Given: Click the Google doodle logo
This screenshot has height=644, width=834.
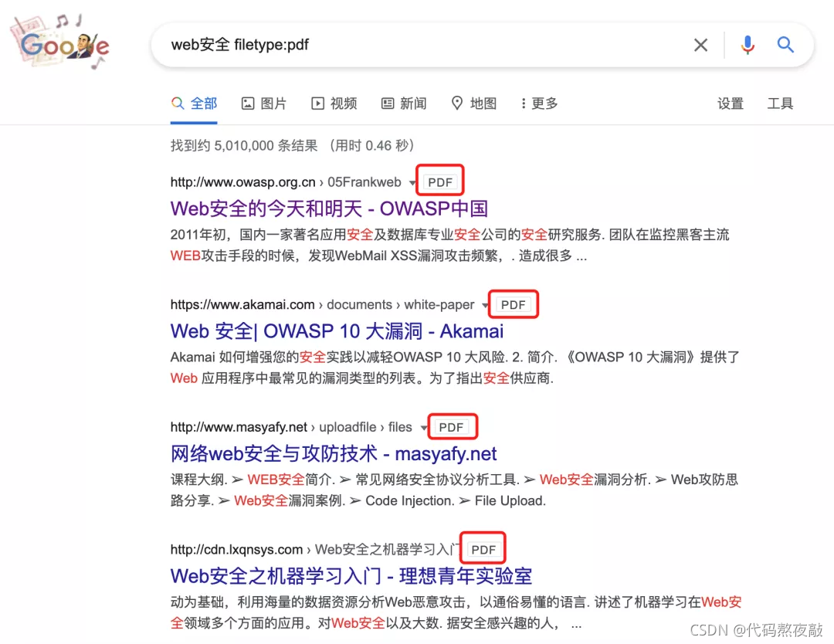Looking at the screenshot, I should tap(59, 42).
